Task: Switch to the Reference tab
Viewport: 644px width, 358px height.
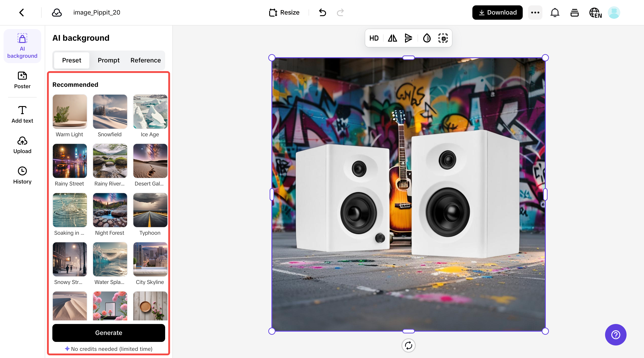Action: click(x=145, y=60)
